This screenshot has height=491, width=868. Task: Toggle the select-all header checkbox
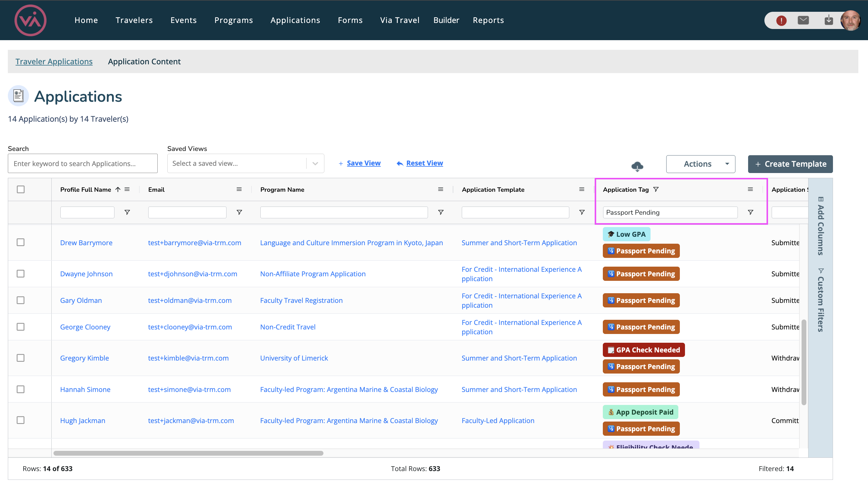[x=21, y=189]
